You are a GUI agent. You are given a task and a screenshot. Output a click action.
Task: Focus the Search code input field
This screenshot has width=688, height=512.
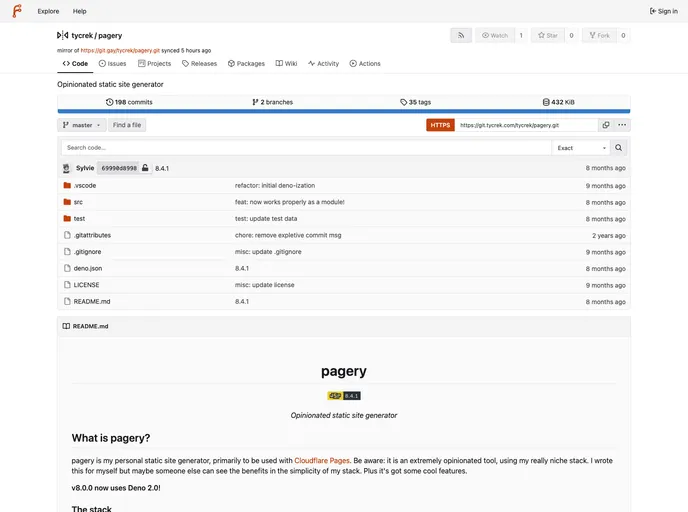point(306,148)
